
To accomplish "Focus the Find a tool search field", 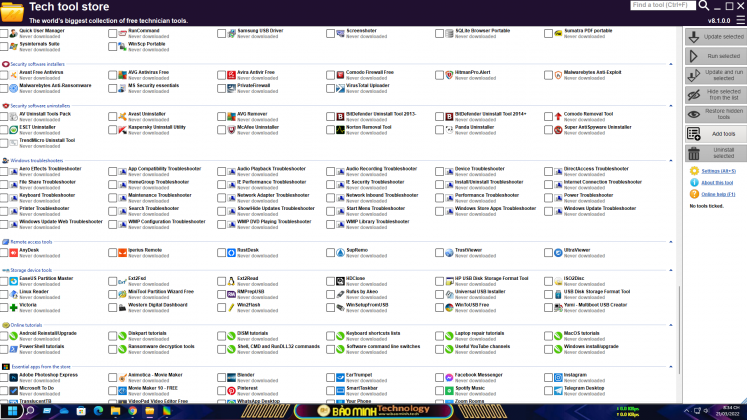I will 663,5.
